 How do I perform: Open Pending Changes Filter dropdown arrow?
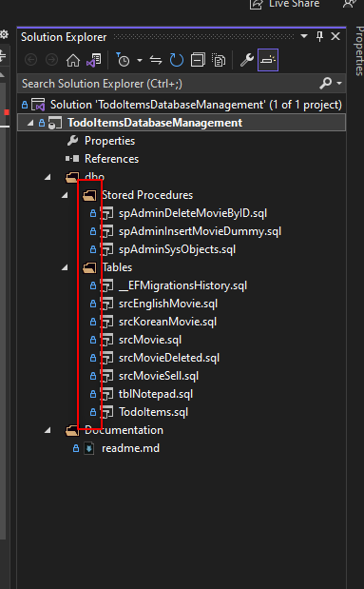pos(140,60)
